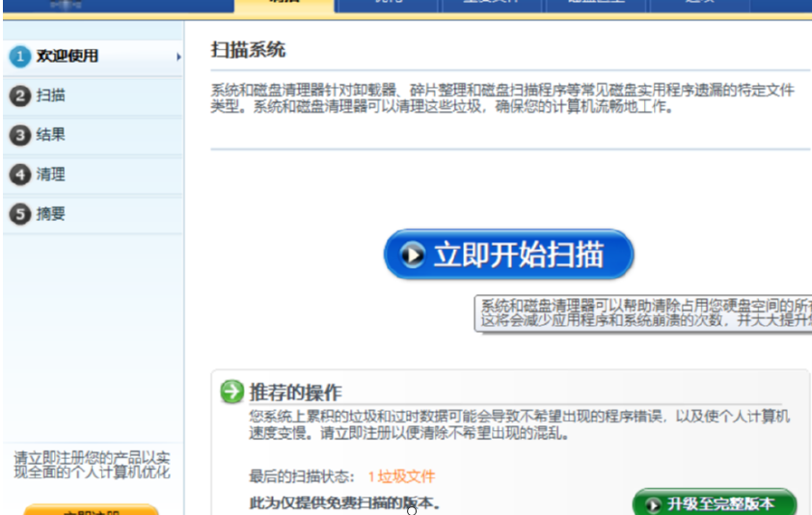The height and width of the screenshot is (515, 812).
Task: Start scanning with the 立即开始扫描 button text
Action: tap(519, 255)
